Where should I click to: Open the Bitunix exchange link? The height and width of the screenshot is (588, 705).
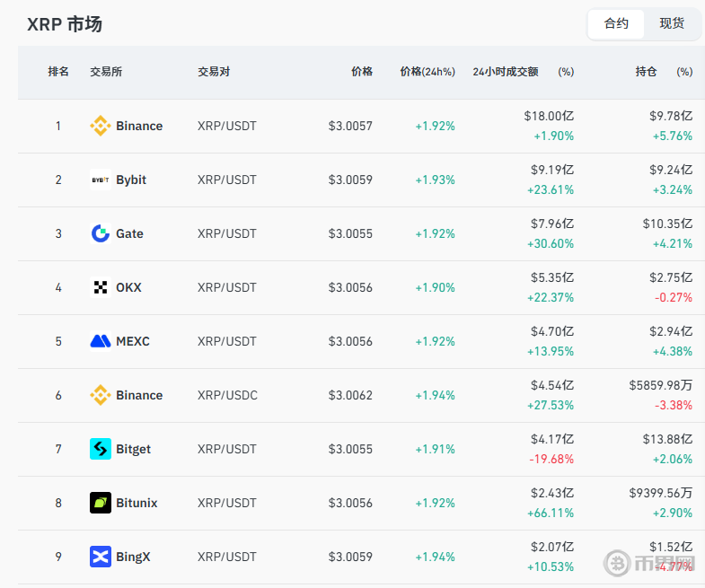[137, 503]
